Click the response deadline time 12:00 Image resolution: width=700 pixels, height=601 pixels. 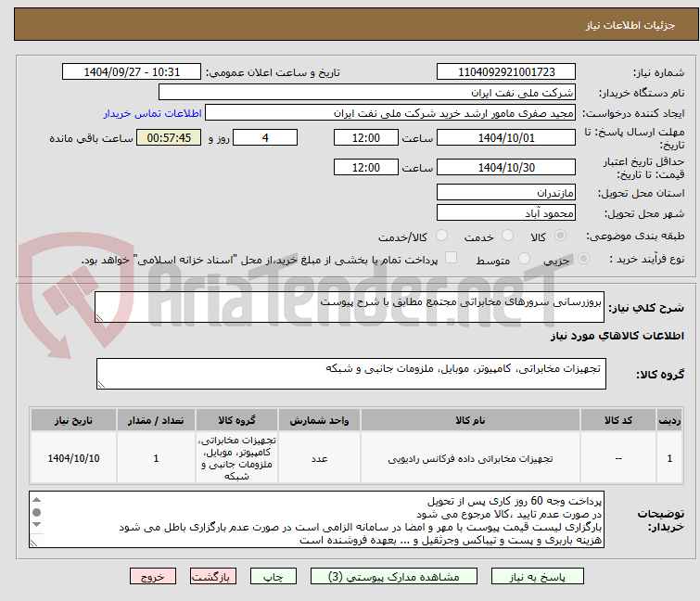click(365, 137)
